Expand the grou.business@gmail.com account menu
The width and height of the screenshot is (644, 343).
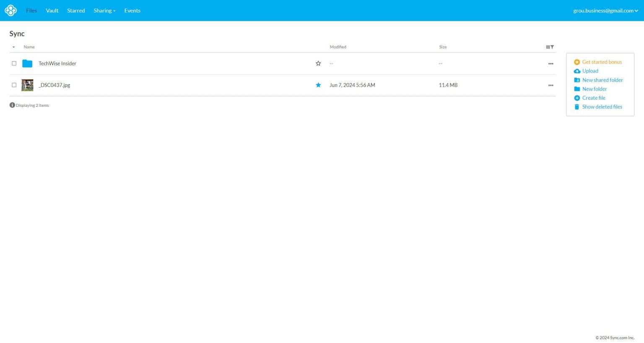605,10
